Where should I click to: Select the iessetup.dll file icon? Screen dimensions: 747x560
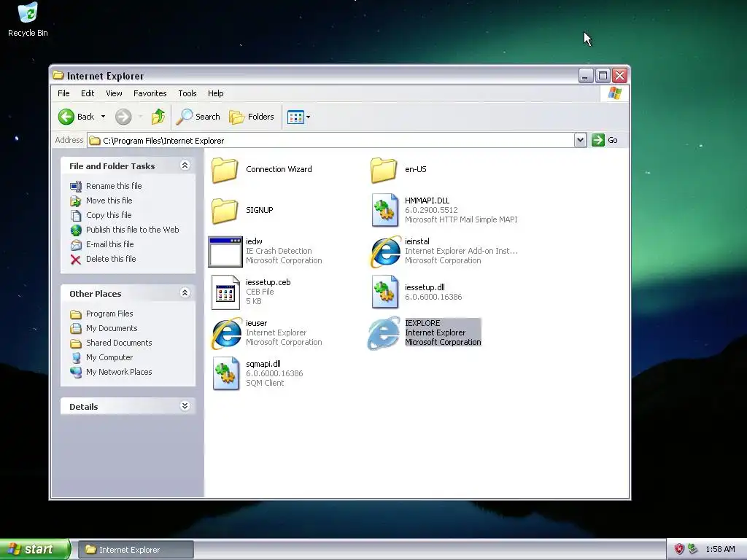tap(384, 292)
